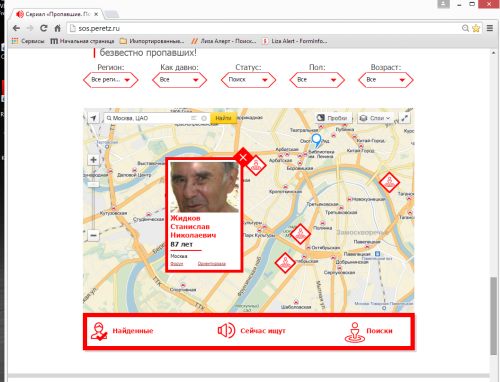Open the Регион filter dropdown

111,80
